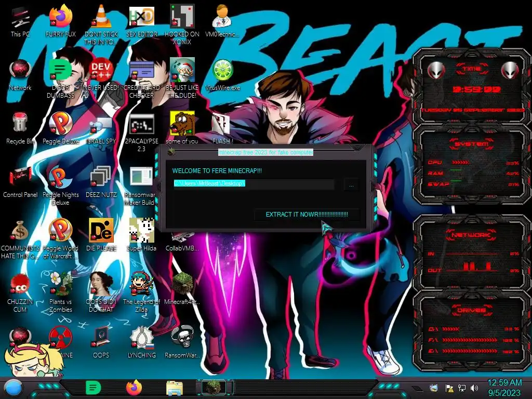Image resolution: width=532 pixels, height=399 pixels.
Task: Open the FLASH ! desktop shortcut
Action: point(222,128)
